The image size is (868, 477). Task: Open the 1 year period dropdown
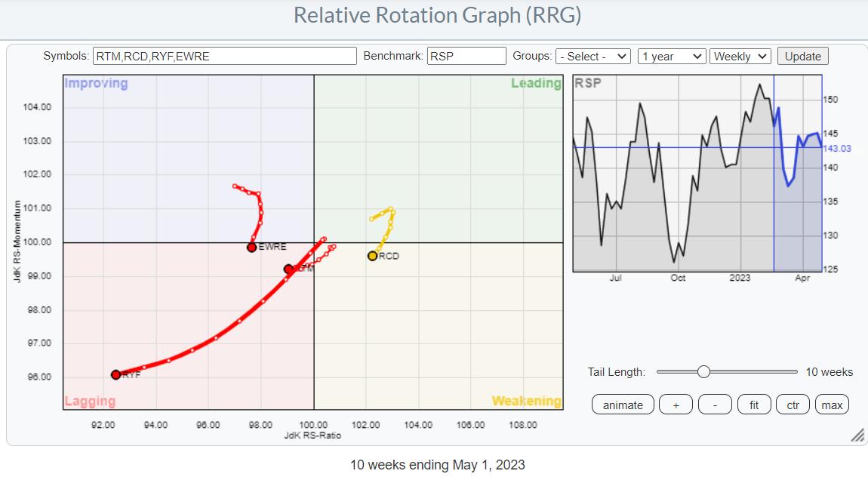click(x=671, y=57)
